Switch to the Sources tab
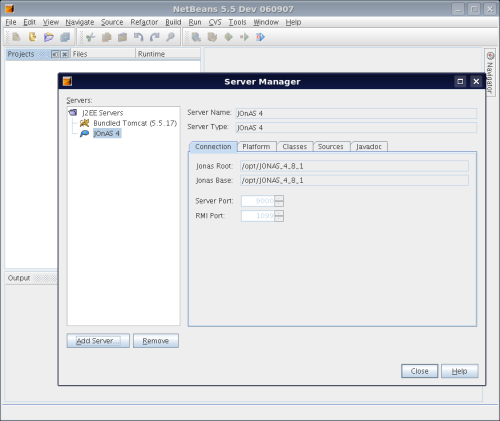Image resolution: width=500 pixels, height=421 pixels. point(331,147)
